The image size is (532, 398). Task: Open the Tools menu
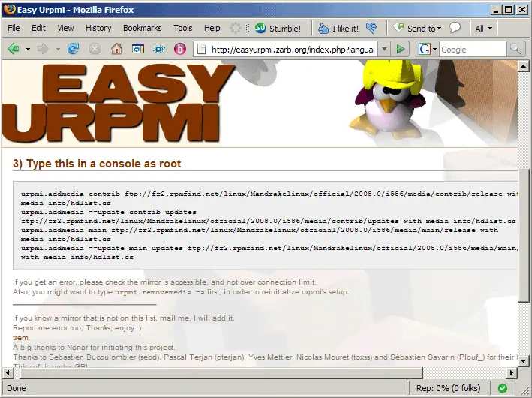coord(183,29)
